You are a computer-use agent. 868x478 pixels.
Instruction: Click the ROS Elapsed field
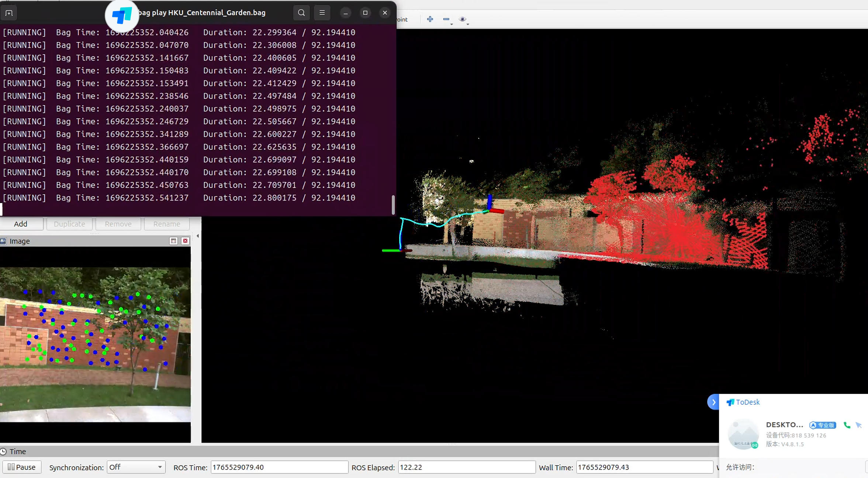coord(466,467)
